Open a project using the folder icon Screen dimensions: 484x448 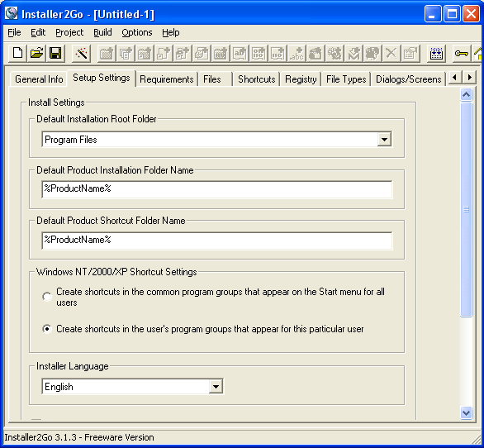pyautogui.click(x=36, y=53)
